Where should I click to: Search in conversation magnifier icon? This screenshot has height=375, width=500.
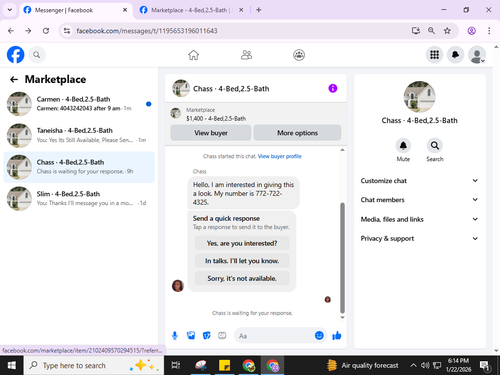click(x=435, y=146)
